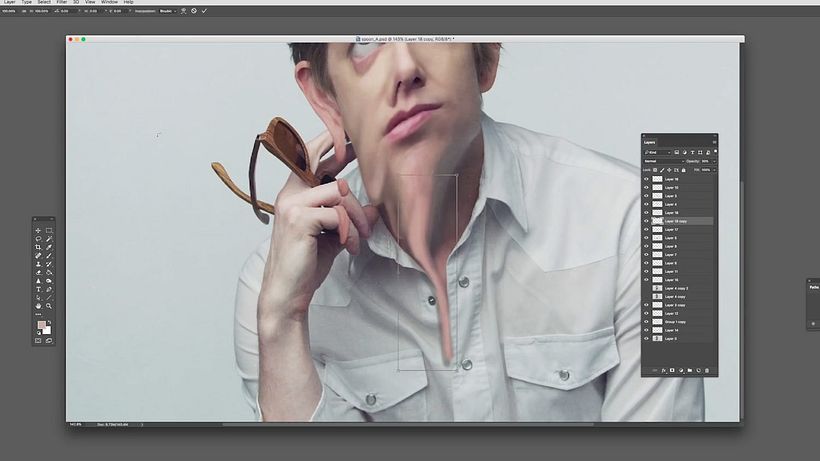Image resolution: width=820 pixels, height=461 pixels.
Task: Cancel the transform in options bar
Action: (x=194, y=10)
